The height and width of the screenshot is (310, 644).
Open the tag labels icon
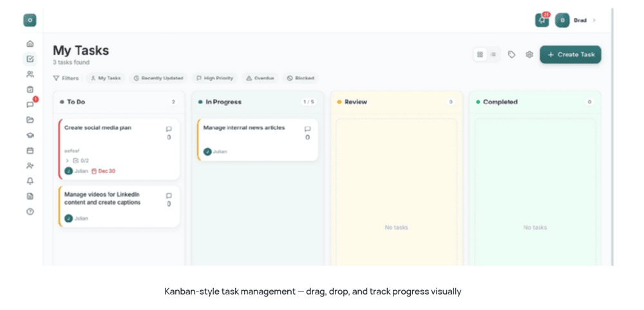511,55
